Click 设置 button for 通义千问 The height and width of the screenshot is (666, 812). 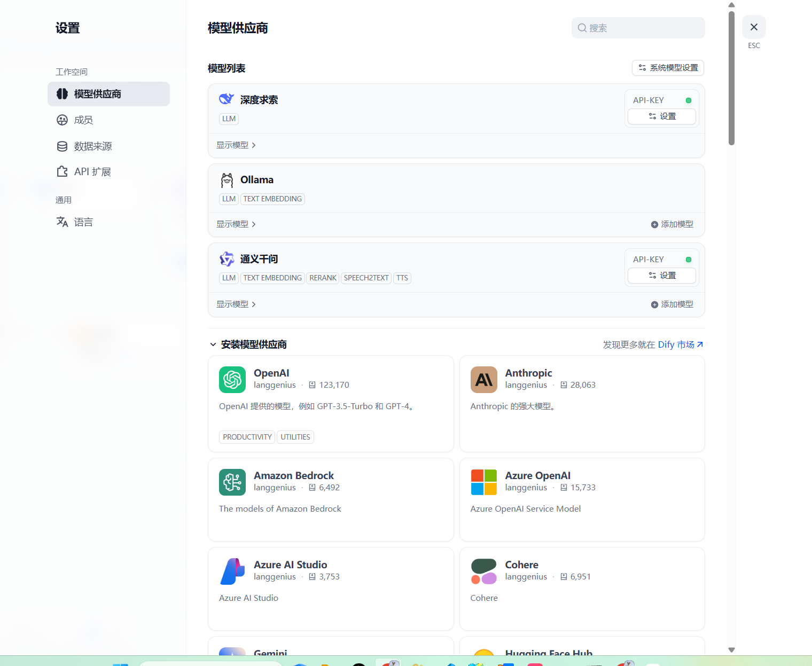click(662, 276)
